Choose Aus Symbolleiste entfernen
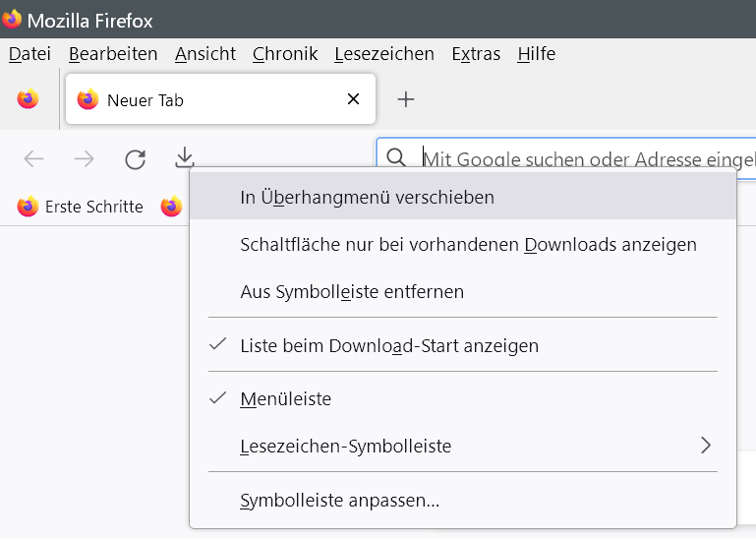 tap(352, 292)
